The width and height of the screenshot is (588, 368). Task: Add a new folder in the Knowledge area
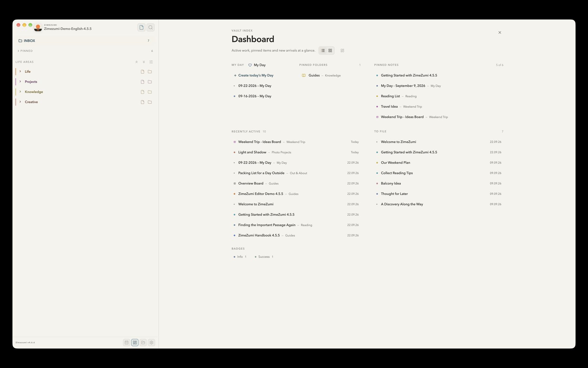pos(150,92)
